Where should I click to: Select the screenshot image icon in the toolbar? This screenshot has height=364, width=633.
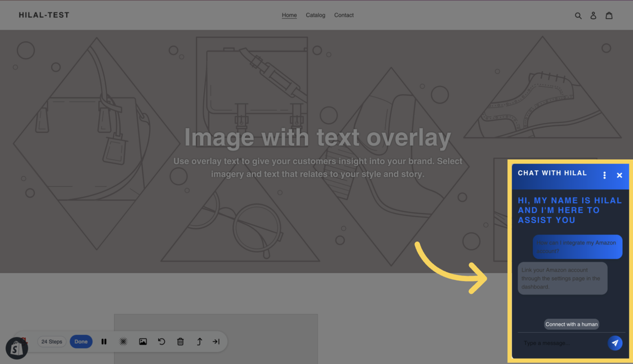point(143,341)
